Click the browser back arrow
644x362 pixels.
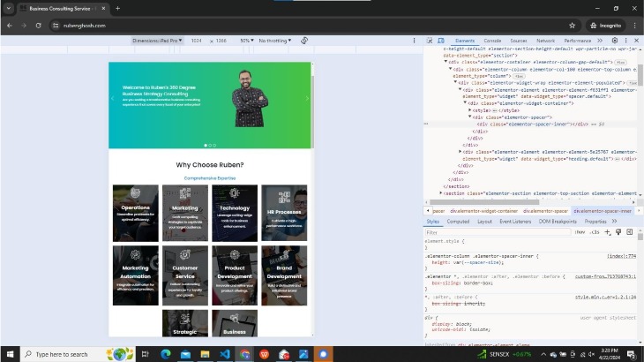point(10,26)
